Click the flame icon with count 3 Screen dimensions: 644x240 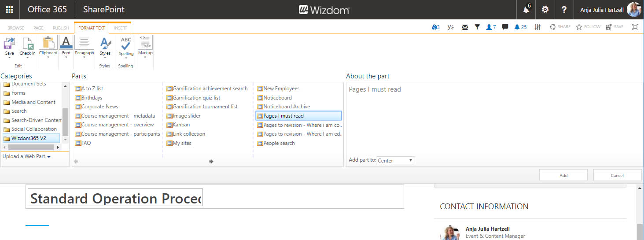435,27
